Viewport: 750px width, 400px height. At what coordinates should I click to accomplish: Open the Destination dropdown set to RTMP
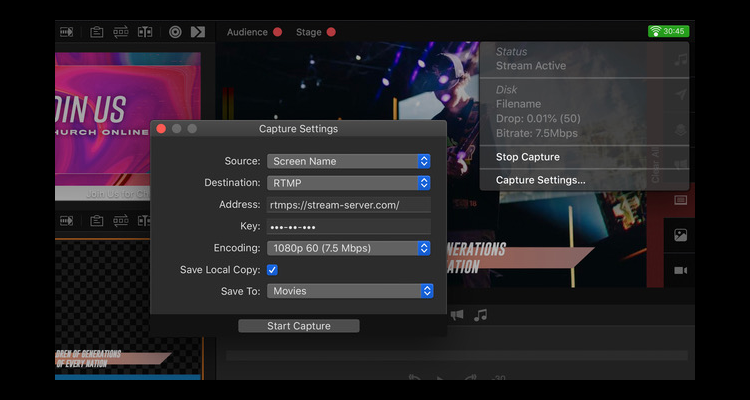pyautogui.click(x=349, y=183)
